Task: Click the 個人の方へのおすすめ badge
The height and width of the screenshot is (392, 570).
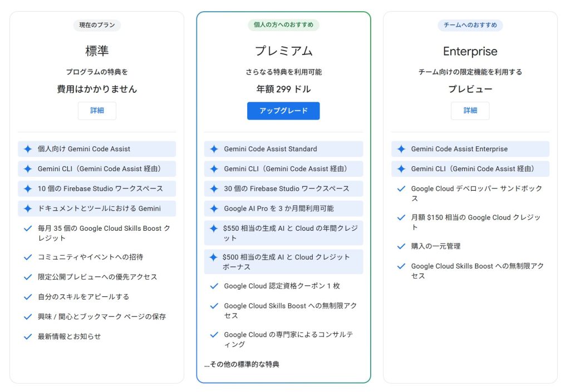Action: (283, 25)
